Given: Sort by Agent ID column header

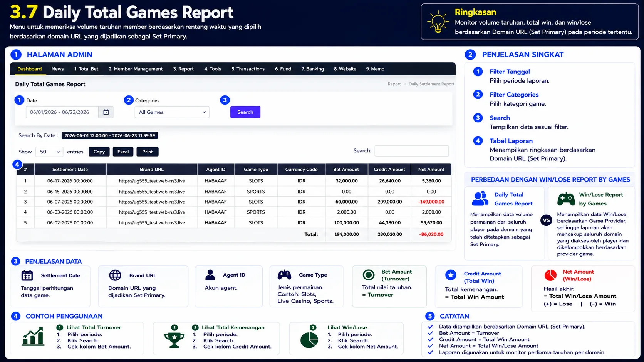Looking at the screenshot, I should tap(216, 169).
